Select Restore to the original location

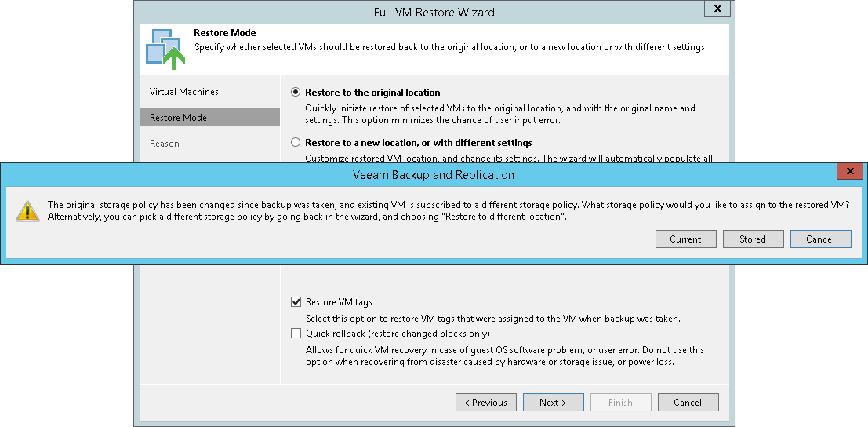point(296,92)
